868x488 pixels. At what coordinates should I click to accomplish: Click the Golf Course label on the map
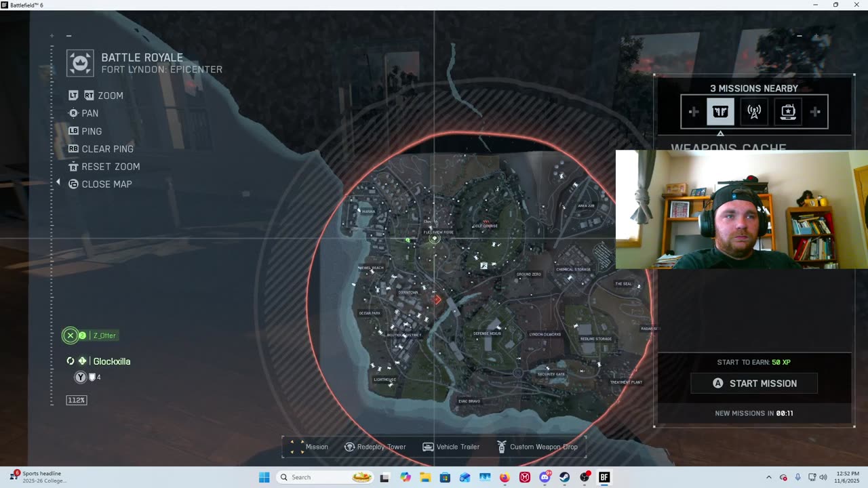coord(486,226)
